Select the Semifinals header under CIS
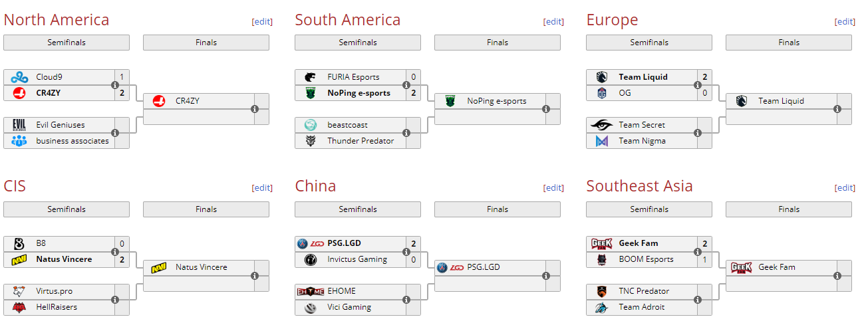868x335 pixels. 67,209
